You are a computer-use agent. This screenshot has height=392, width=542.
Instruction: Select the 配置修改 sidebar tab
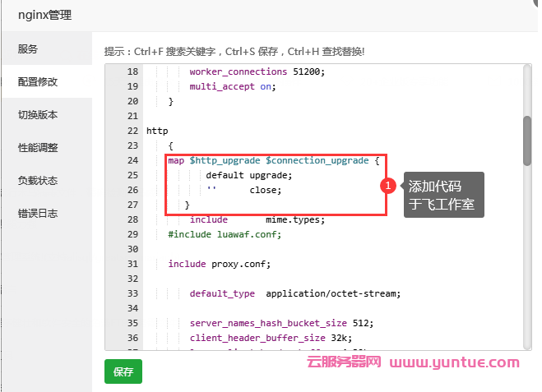[x=38, y=81]
